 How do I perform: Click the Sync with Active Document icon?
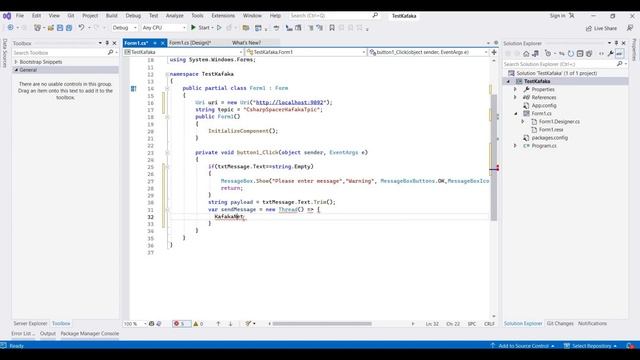tap(562, 53)
